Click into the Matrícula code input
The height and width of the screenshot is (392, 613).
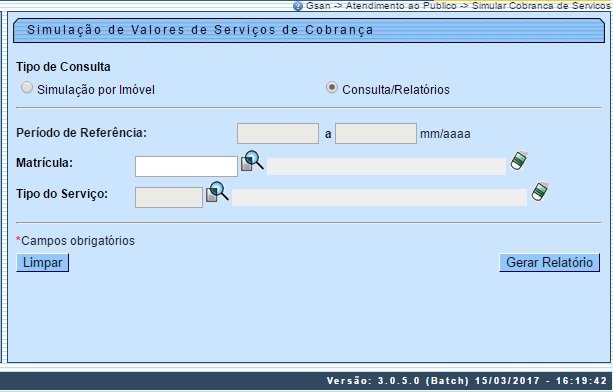(186, 166)
